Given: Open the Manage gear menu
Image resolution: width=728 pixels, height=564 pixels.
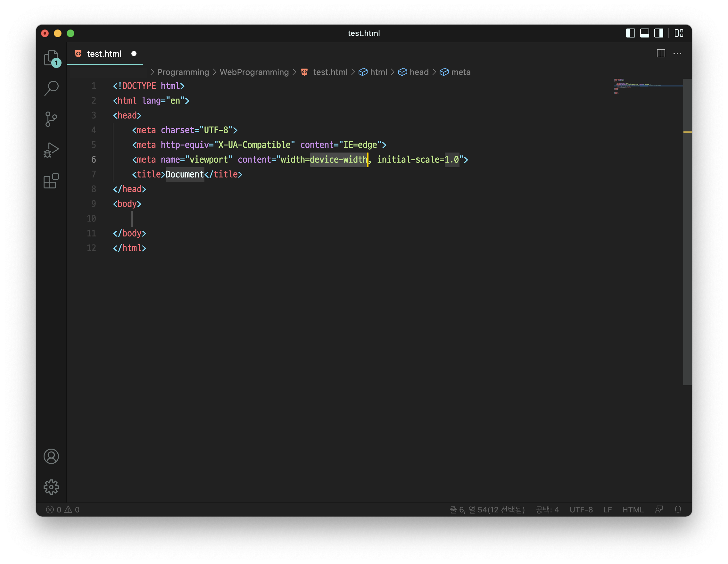Looking at the screenshot, I should click(51, 487).
